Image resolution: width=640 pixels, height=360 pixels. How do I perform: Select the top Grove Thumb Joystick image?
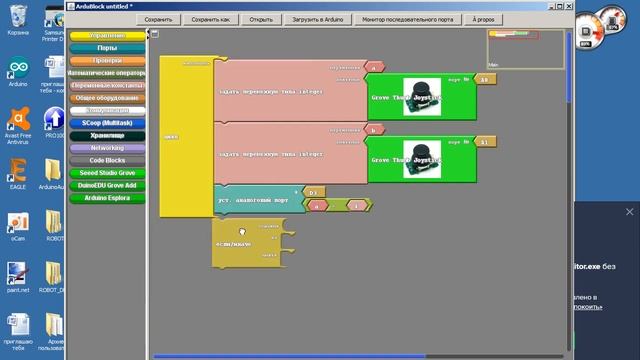[422, 97]
